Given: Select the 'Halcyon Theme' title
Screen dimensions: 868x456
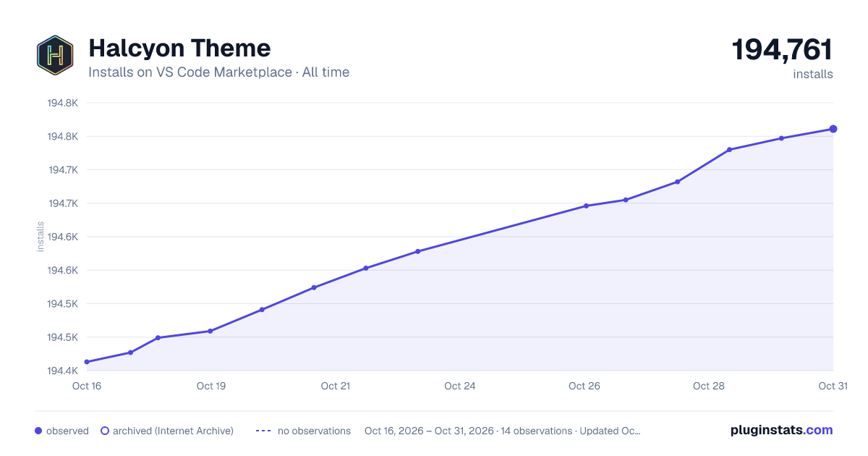Looking at the screenshot, I should click(x=179, y=48).
